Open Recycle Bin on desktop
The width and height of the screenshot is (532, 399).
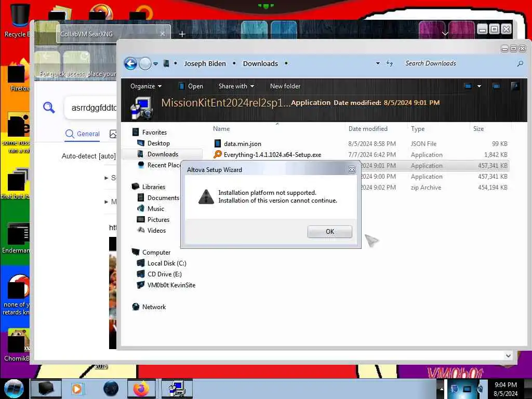pos(19,20)
